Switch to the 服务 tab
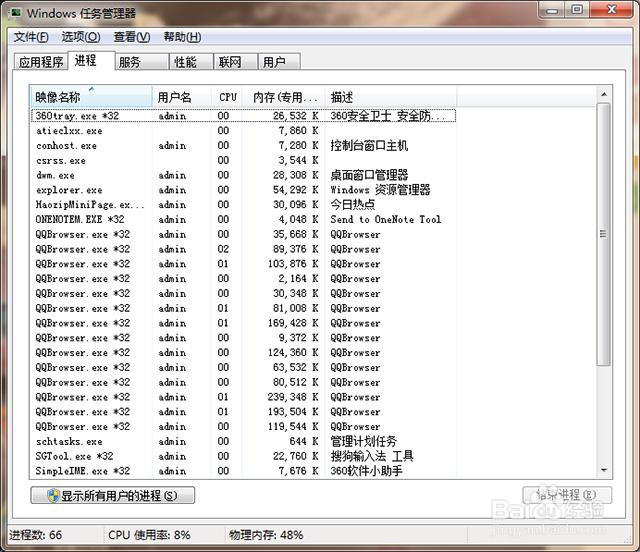 click(142, 62)
